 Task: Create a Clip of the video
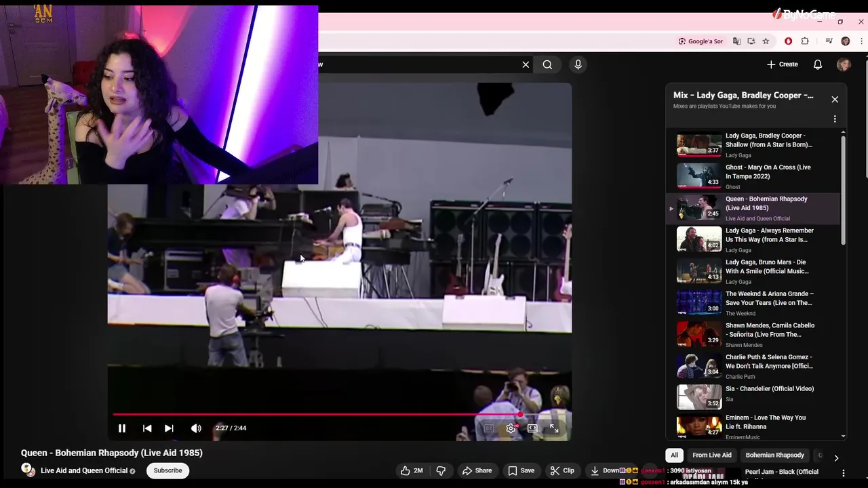(562, 470)
